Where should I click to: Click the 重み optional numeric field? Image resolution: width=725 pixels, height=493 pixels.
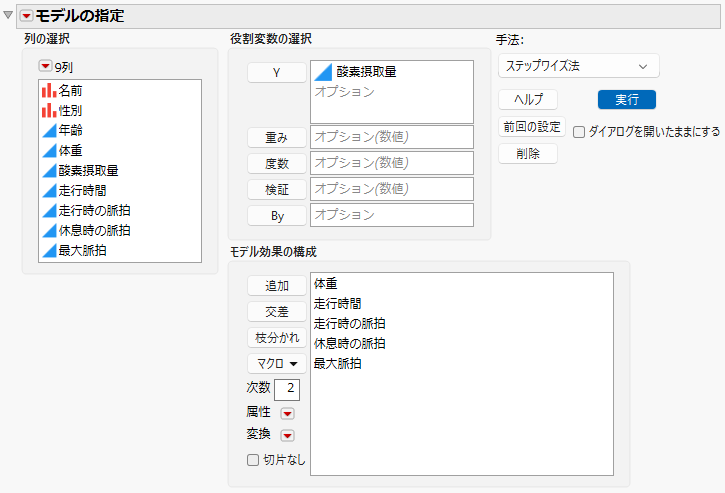click(x=392, y=137)
